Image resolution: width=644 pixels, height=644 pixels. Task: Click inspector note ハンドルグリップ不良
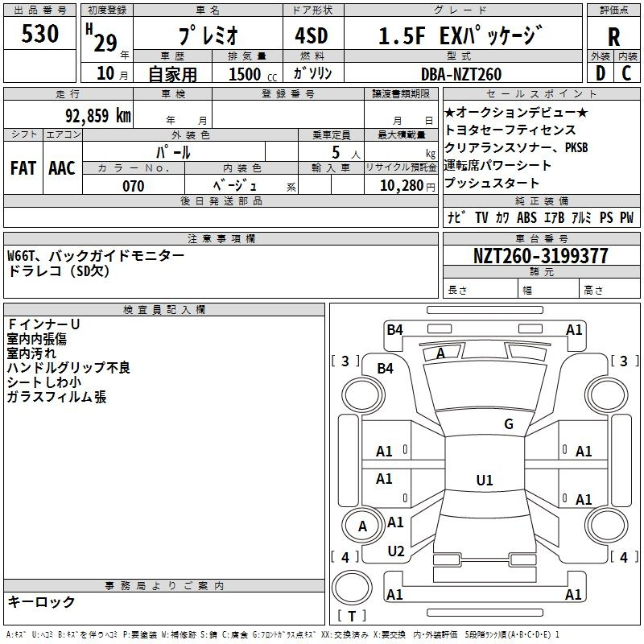pos(68,367)
